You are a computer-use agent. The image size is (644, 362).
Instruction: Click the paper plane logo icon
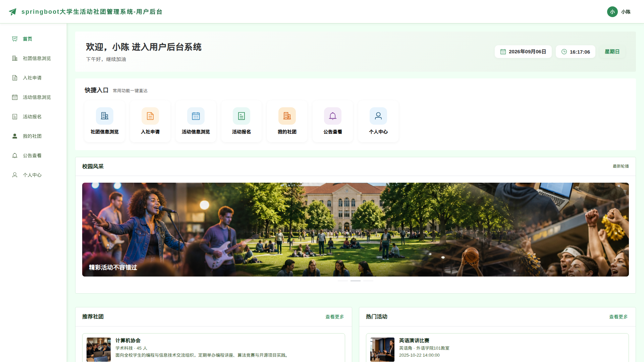click(13, 12)
